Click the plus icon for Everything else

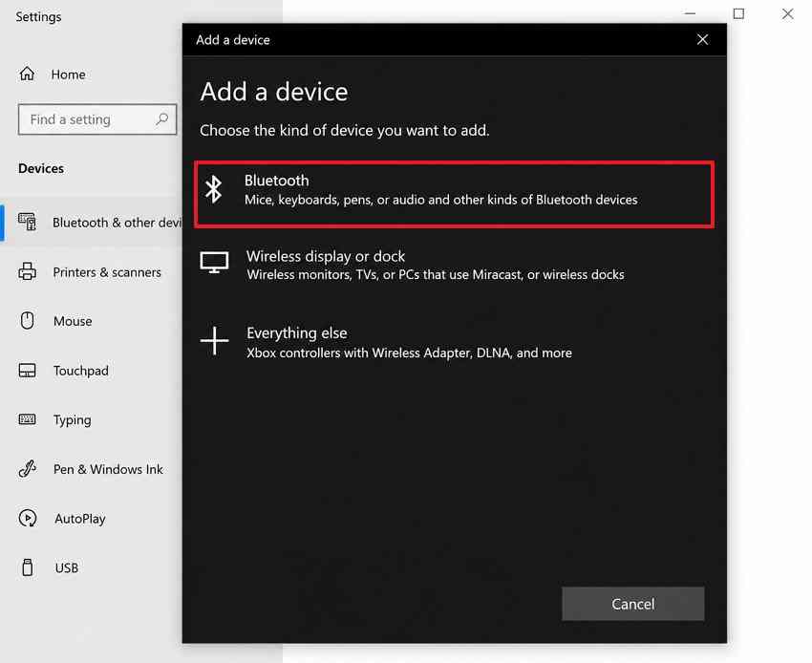click(214, 341)
